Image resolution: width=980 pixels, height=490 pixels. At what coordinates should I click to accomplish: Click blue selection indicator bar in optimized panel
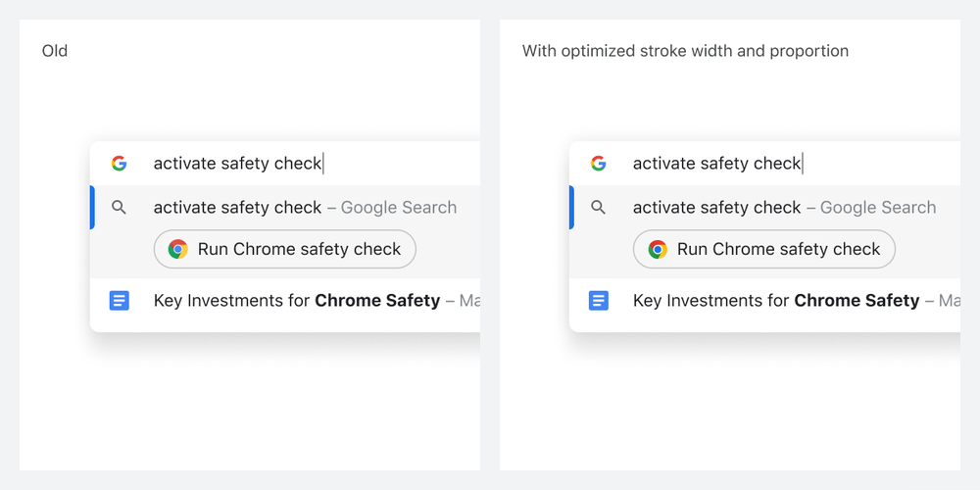pos(571,208)
